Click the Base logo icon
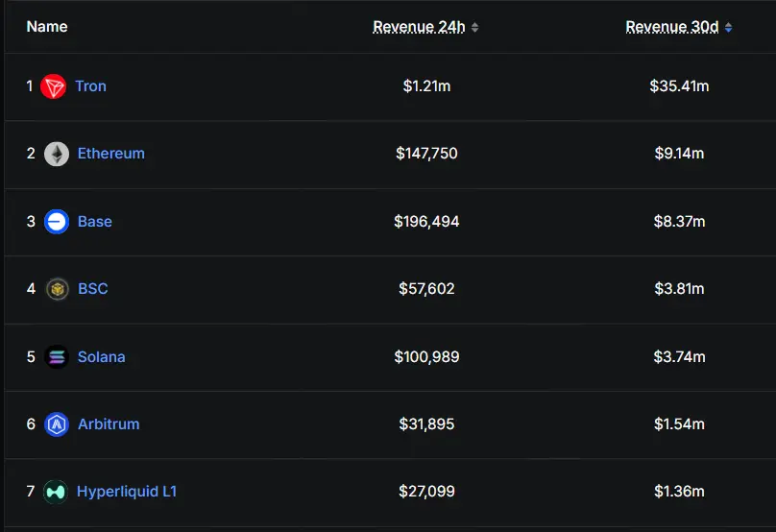This screenshot has width=776, height=532. pos(57,222)
